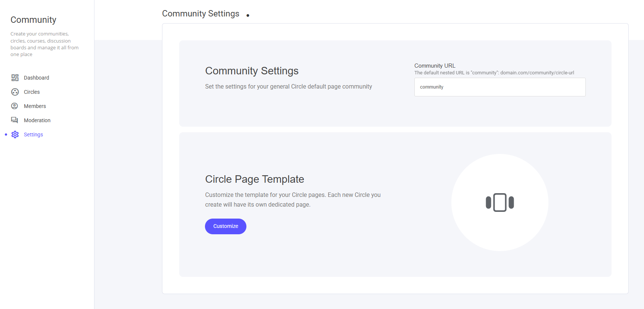Click the dot beside the Community Settings title
The height and width of the screenshot is (309, 644).
[248, 15]
